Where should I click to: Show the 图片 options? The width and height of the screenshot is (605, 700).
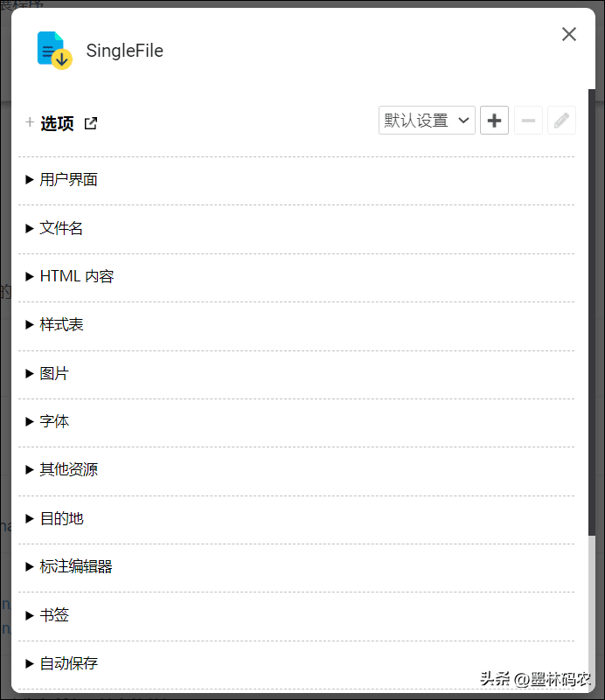(x=53, y=374)
